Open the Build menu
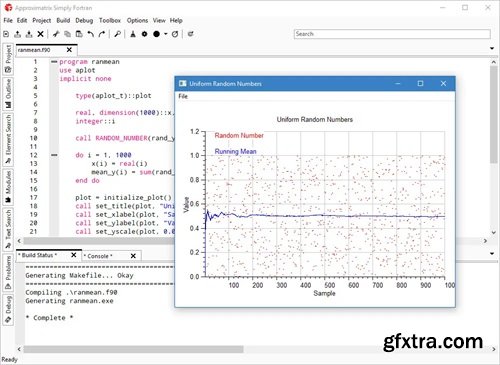 click(63, 20)
